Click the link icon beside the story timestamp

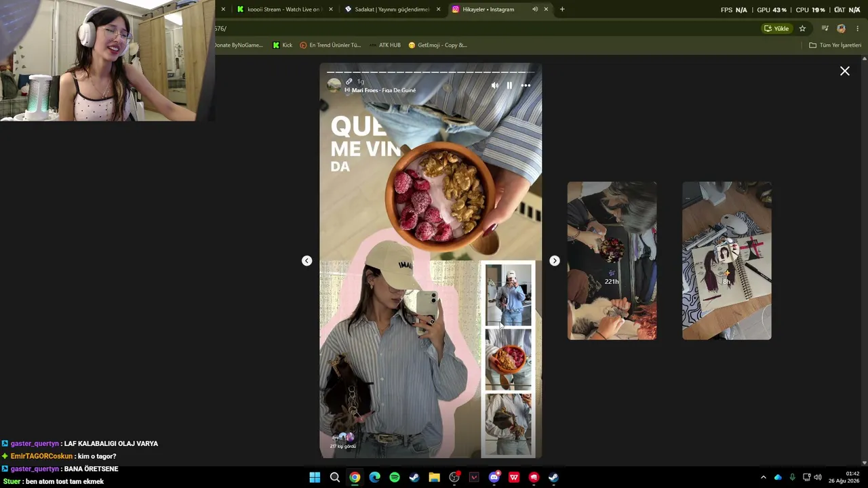point(349,81)
